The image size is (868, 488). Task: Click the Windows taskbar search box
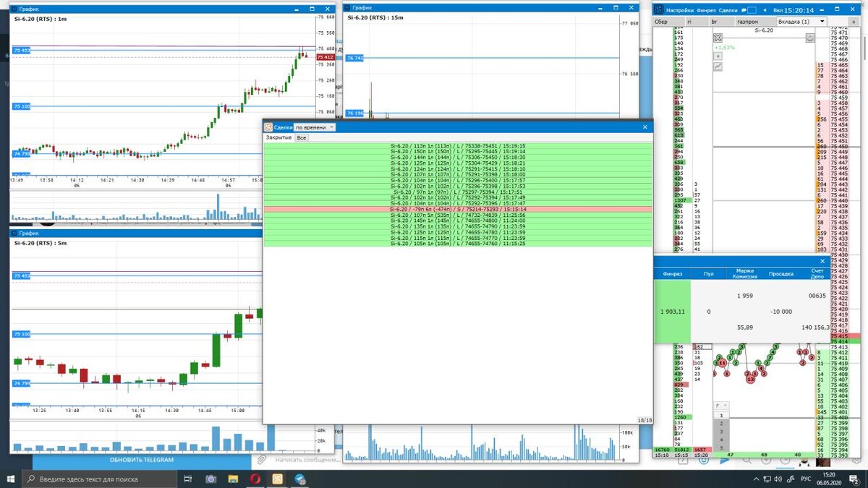tap(99, 479)
